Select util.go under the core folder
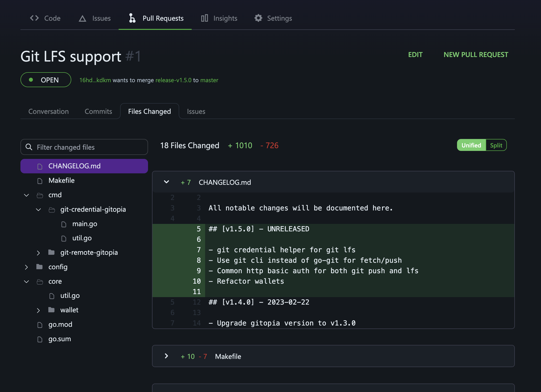The image size is (541, 392). (x=70, y=296)
